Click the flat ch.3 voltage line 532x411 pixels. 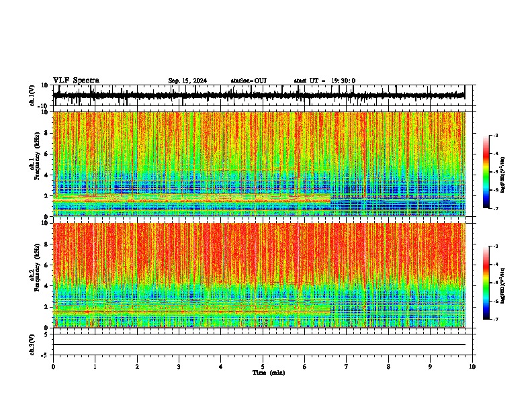coord(259,345)
